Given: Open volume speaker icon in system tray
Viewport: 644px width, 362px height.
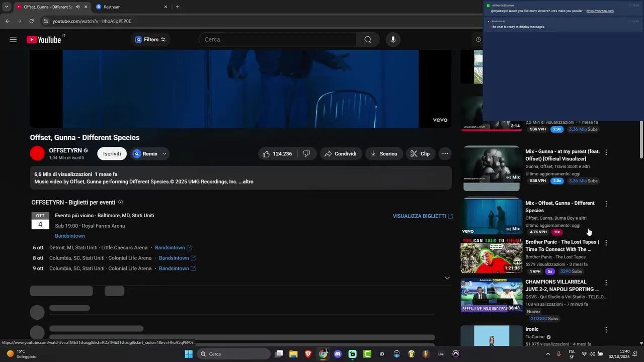Looking at the screenshot, I should pos(592,354).
